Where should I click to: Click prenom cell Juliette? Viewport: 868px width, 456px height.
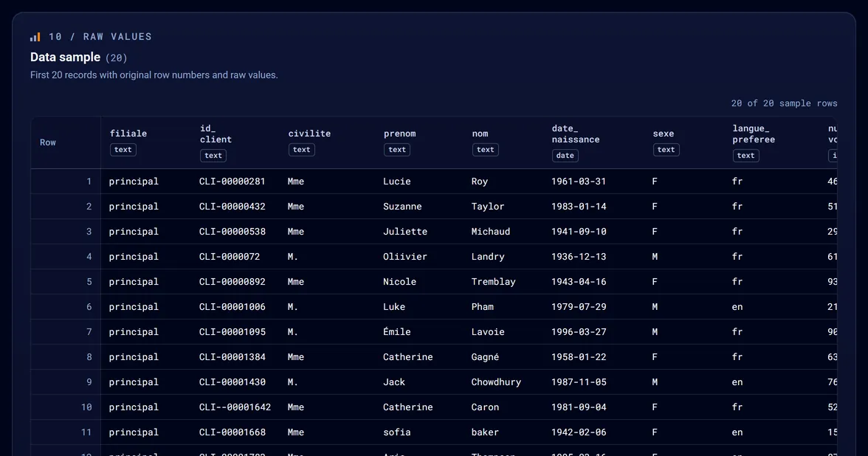click(x=405, y=232)
